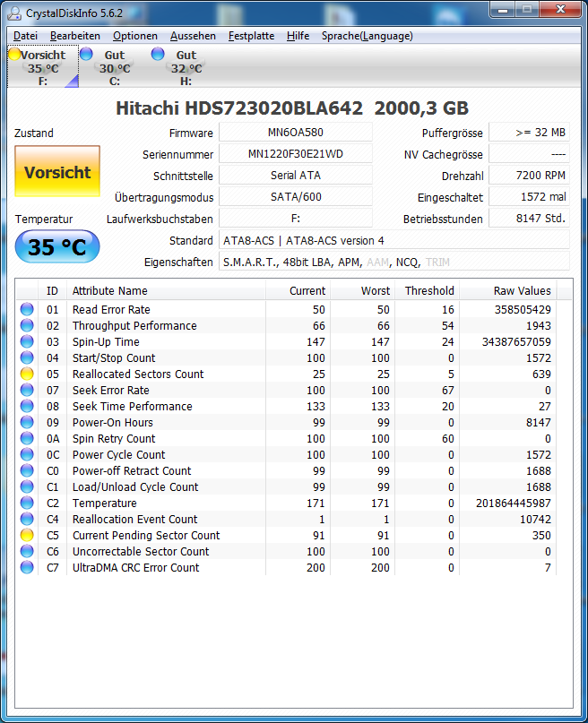Click the Betriebsstunden field 8147 Std.

(530, 219)
